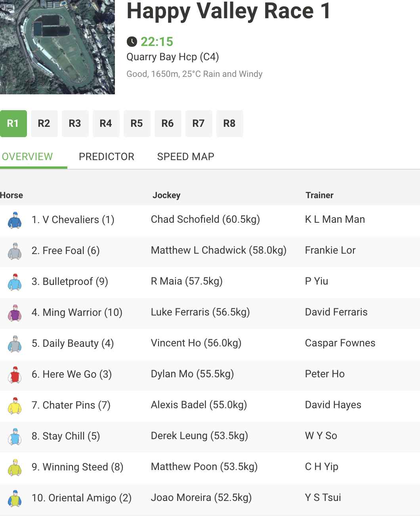Switch to the PREDICTOR tab
The width and height of the screenshot is (420, 516).
click(107, 157)
